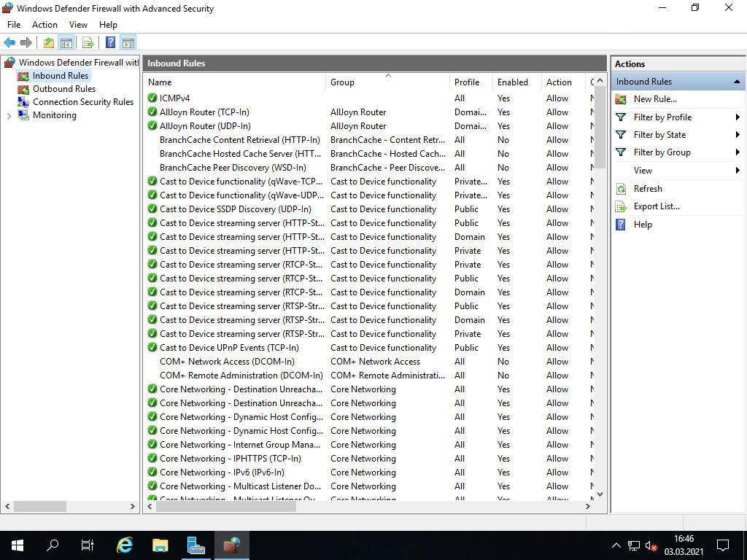Sort rules by the Enabled column header
The image size is (747, 560).
point(512,82)
